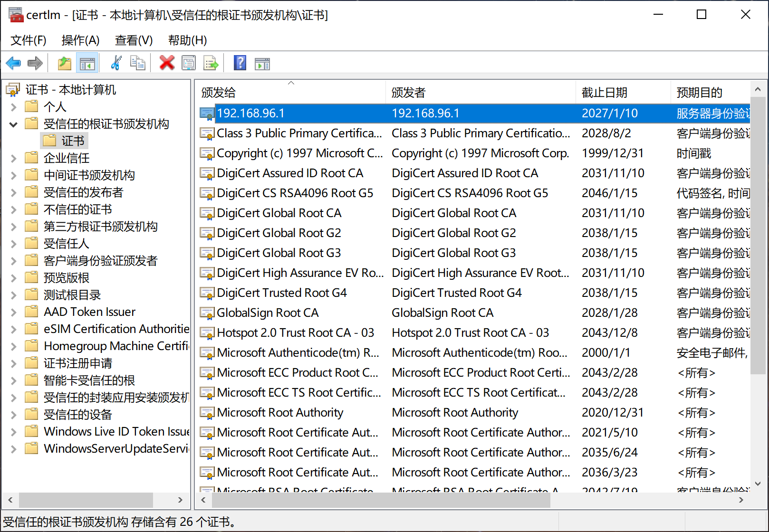The image size is (769, 532).
Task: Select the AAD Token Issuer folder
Action: [89, 312]
